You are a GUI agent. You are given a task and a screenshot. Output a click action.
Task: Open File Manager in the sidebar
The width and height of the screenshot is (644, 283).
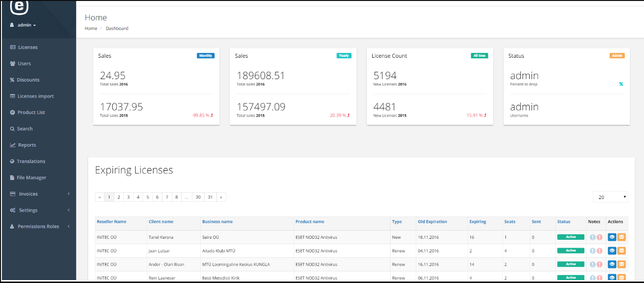(x=28, y=178)
